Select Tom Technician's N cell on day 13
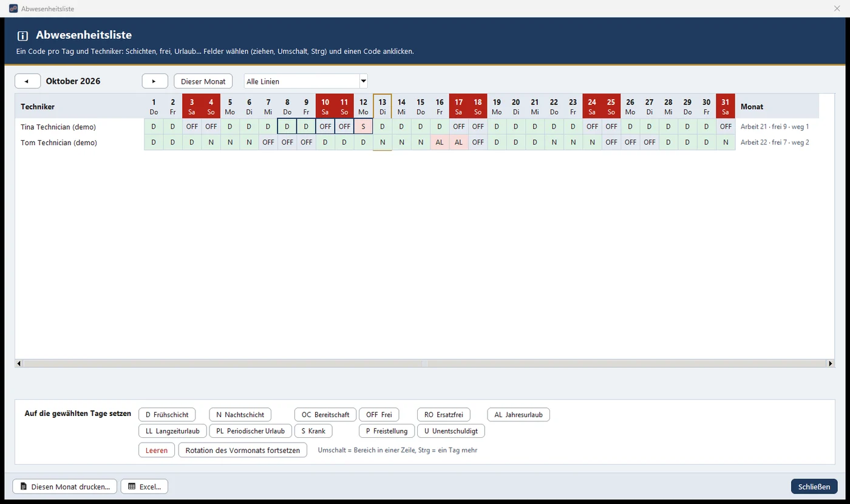850x504 pixels. (382, 143)
